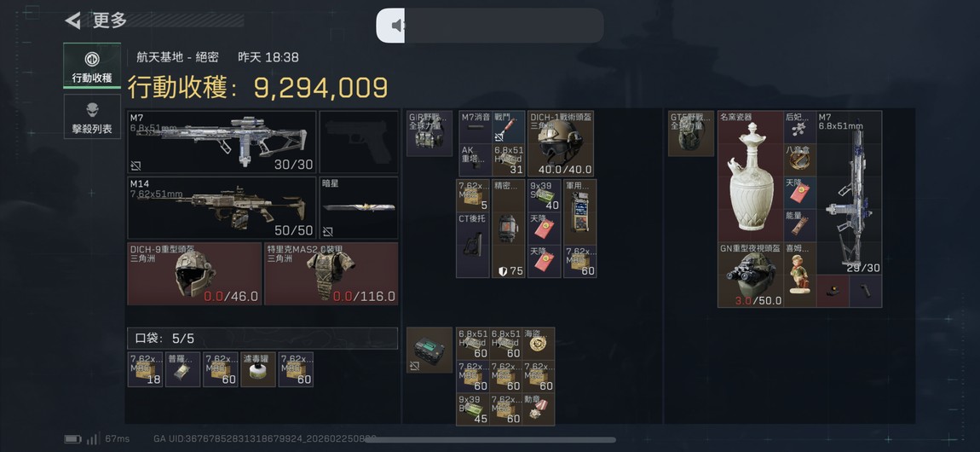
Task: Select the 海盜 gold coin item
Action: click(x=538, y=343)
